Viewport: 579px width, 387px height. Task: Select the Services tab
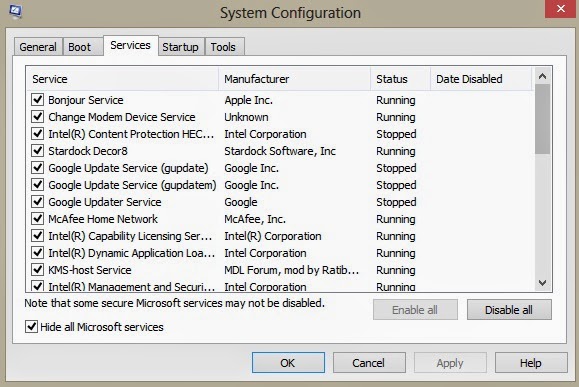[131, 45]
